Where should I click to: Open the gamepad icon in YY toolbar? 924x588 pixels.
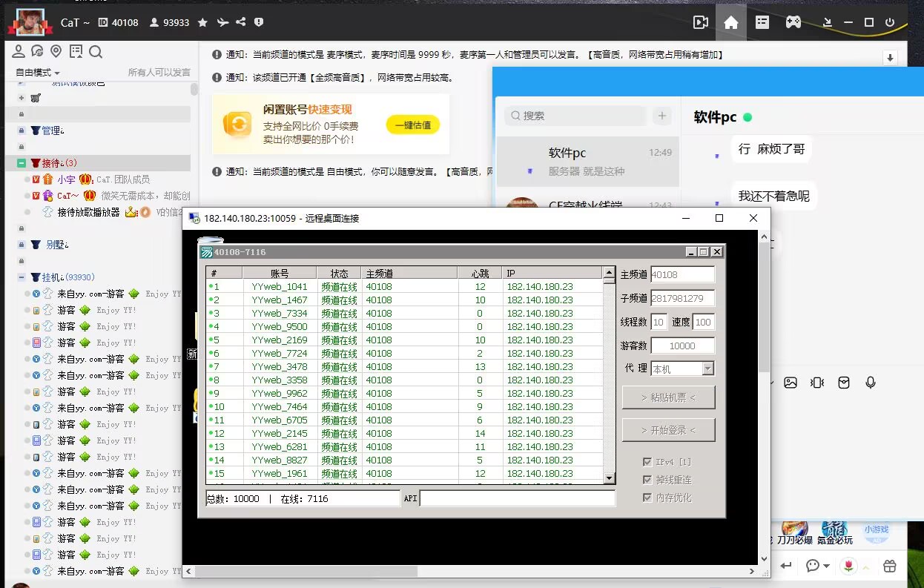click(793, 22)
